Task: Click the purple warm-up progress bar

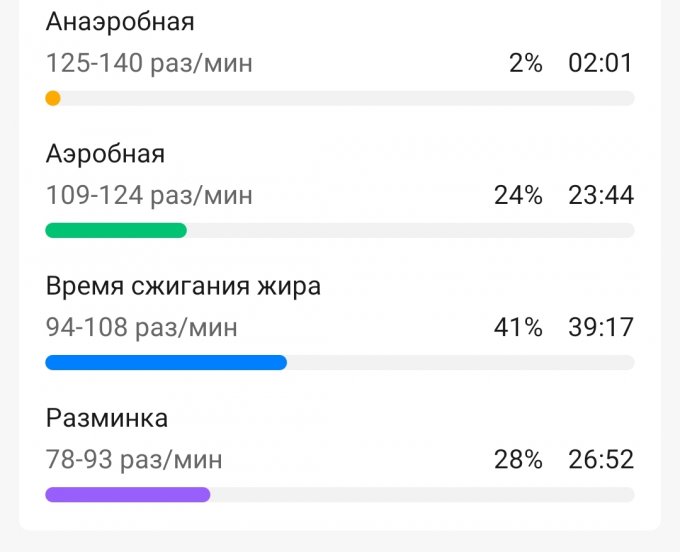Action: click(x=128, y=494)
